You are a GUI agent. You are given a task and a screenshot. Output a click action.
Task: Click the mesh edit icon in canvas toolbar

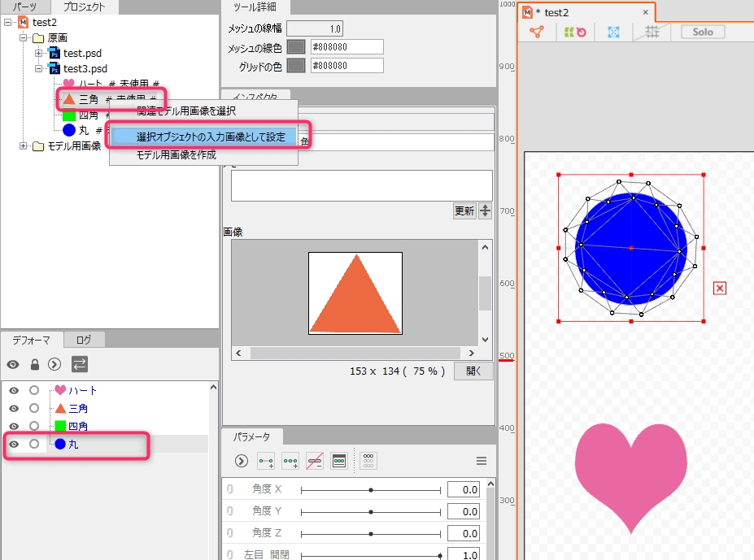(x=537, y=32)
